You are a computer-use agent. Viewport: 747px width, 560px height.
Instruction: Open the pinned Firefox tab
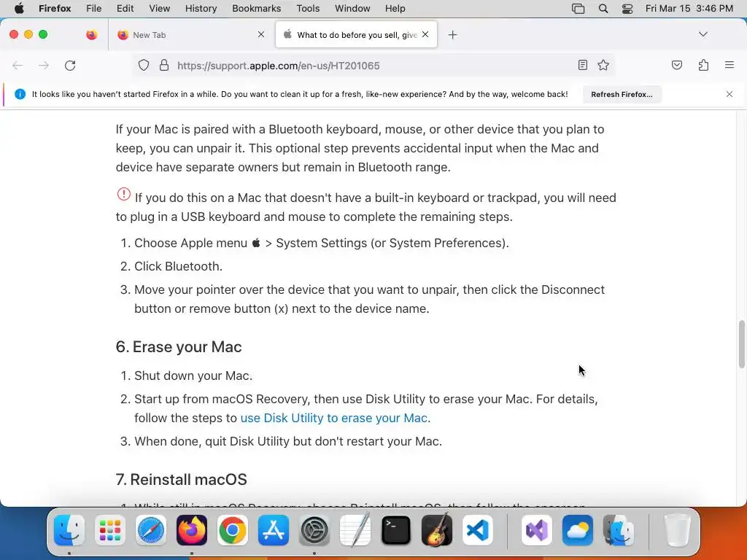pos(91,35)
